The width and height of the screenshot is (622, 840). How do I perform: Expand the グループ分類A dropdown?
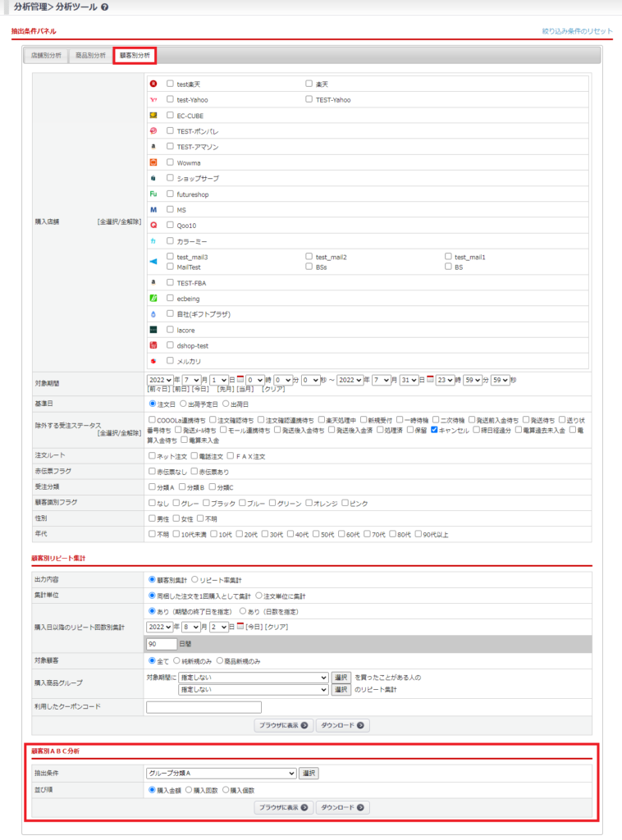(222, 773)
